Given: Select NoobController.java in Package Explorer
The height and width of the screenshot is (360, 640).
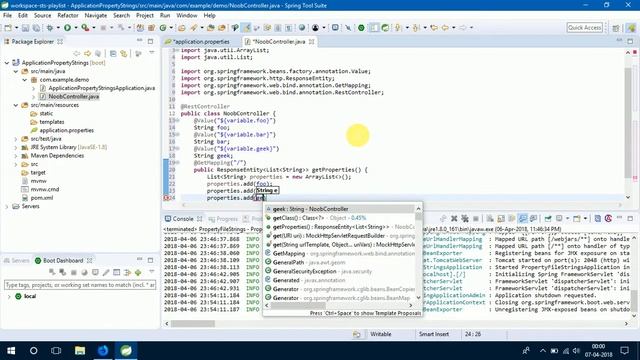Looking at the screenshot, I should click(x=73, y=97).
